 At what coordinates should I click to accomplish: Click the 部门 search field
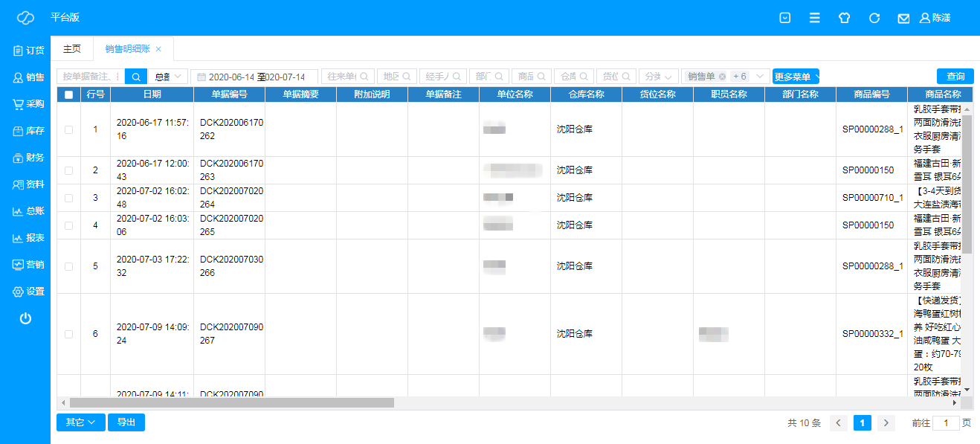(489, 77)
